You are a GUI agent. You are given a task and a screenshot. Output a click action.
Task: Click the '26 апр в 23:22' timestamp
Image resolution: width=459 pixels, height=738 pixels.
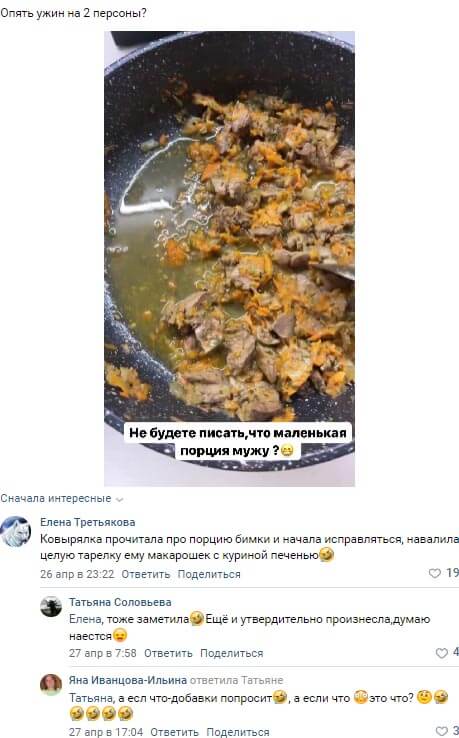(77, 574)
